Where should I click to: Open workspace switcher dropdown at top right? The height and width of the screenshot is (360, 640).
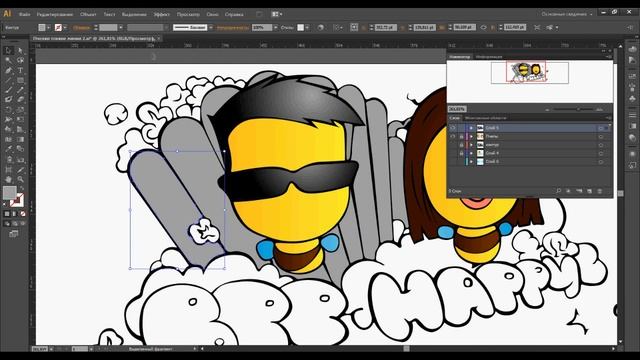point(567,14)
